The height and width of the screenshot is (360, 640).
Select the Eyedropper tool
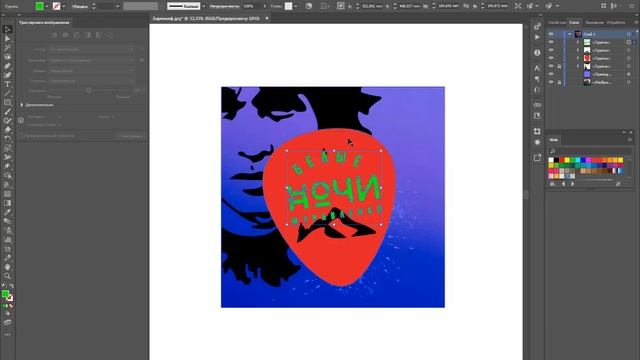tap(7, 212)
